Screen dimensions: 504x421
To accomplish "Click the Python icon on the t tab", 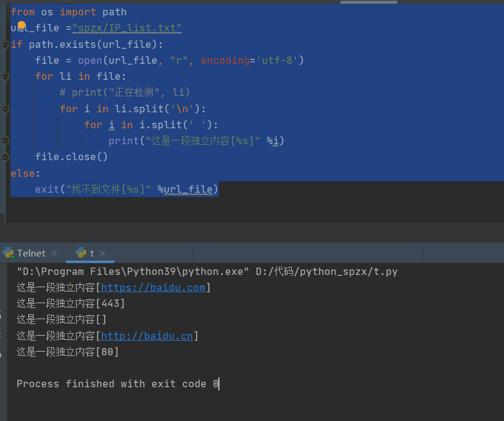I will tap(82, 252).
